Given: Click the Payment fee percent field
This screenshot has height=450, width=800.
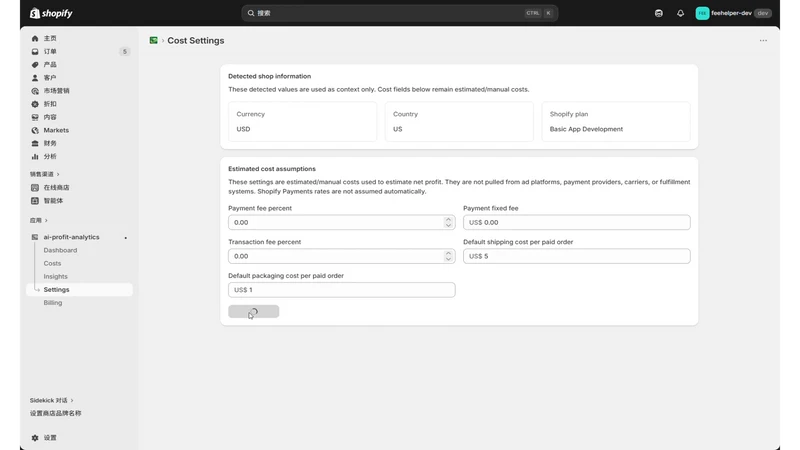Looking at the screenshot, I should coord(341,222).
